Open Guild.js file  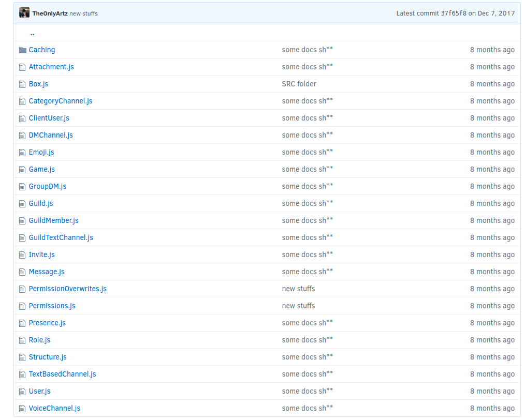(x=41, y=203)
